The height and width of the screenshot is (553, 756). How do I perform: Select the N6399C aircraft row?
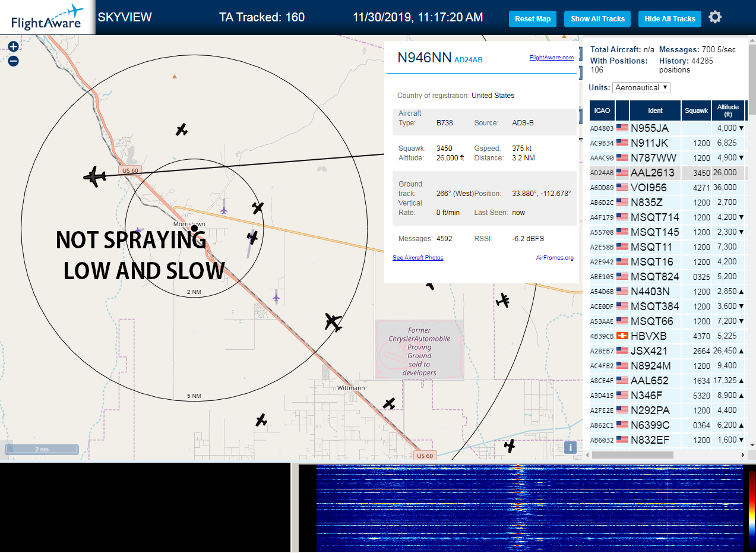click(668, 425)
